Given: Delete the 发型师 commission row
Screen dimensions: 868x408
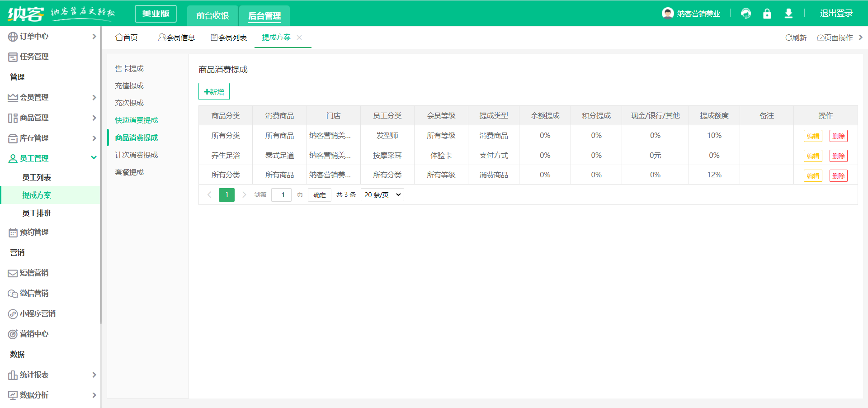Looking at the screenshot, I should click(x=839, y=136).
